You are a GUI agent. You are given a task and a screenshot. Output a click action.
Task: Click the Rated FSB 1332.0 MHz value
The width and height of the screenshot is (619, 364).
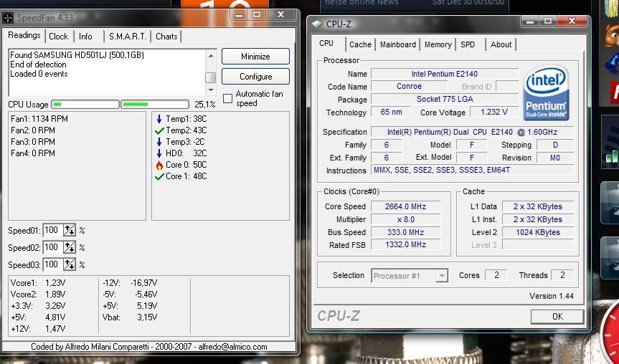pos(405,245)
